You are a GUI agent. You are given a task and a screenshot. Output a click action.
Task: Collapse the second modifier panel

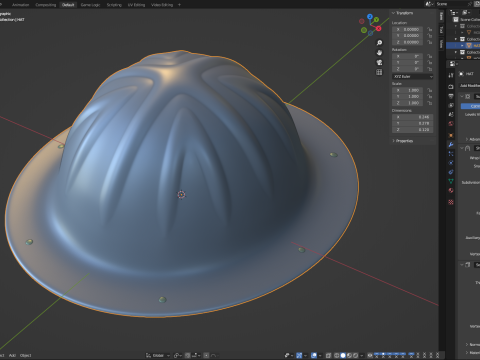462,148
